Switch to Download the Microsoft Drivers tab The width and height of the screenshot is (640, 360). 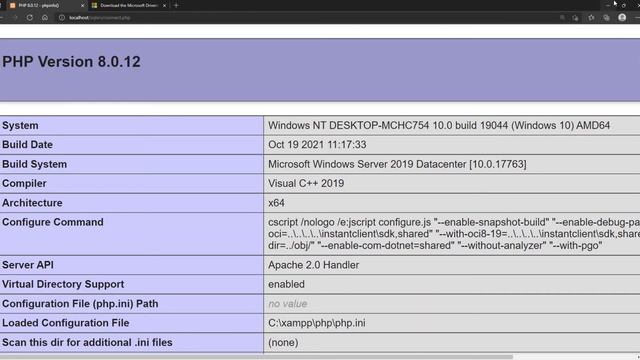click(128, 5)
